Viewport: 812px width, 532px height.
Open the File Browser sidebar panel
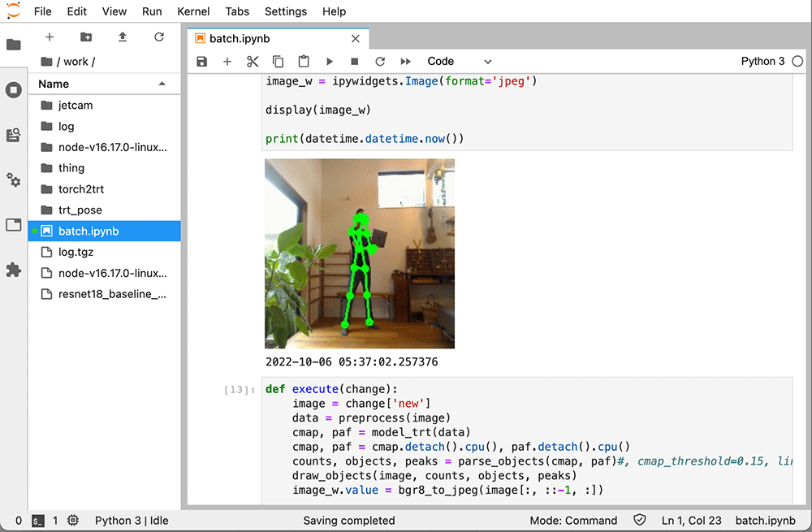pos(14,45)
